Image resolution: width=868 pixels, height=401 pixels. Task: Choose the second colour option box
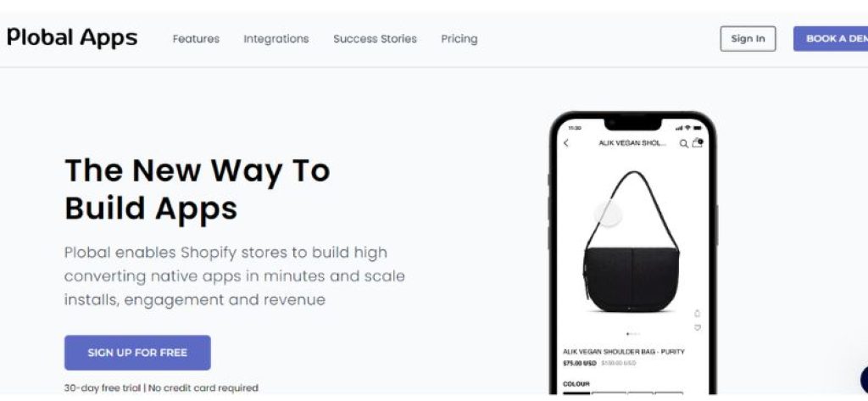click(609, 393)
